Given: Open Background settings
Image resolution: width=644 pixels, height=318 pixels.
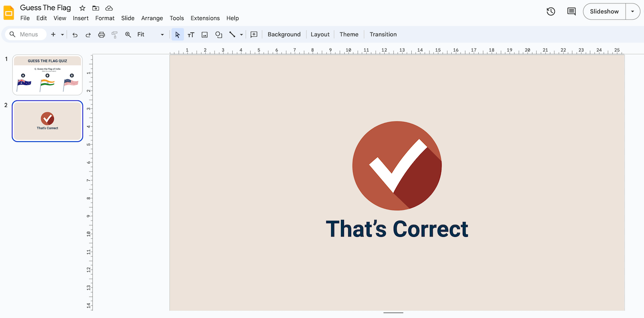Looking at the screenshot, I should pyautogui.click(x=284, y=34).
